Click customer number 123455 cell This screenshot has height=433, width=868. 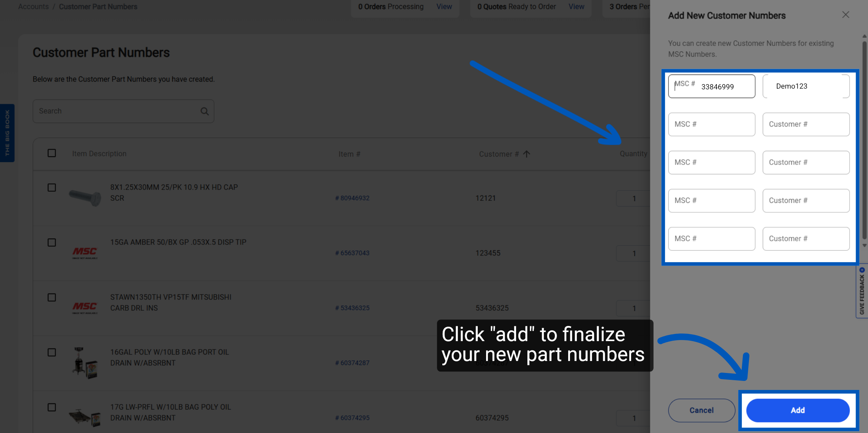488,253
